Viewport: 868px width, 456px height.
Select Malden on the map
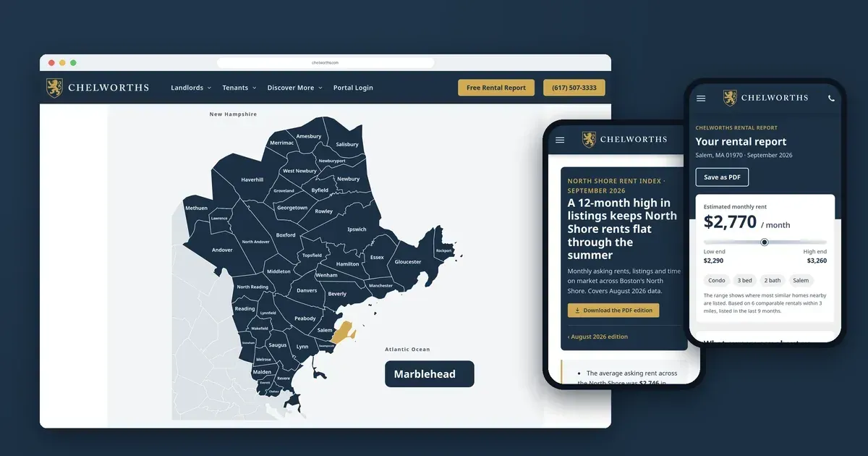(x=262, y=372)
